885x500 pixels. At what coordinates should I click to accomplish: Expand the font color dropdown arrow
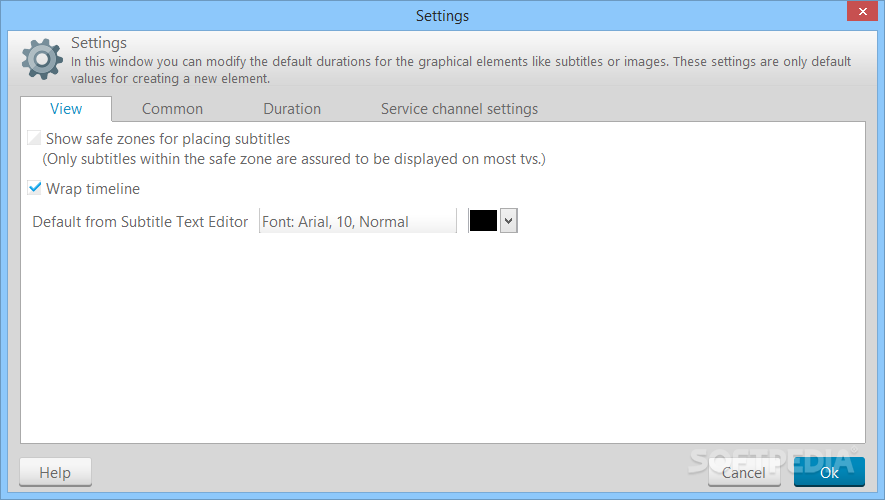coord(509,221)
